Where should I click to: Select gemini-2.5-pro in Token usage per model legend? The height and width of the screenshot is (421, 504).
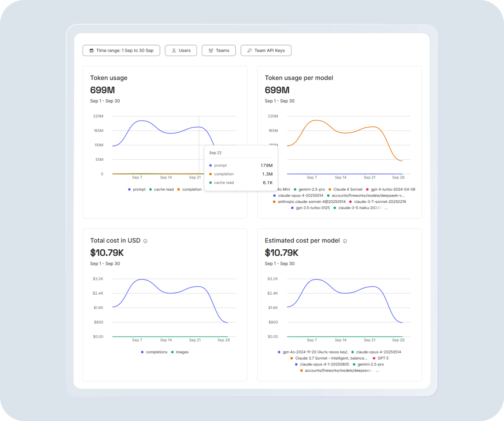pyautogui.click(x=310, y=189)
